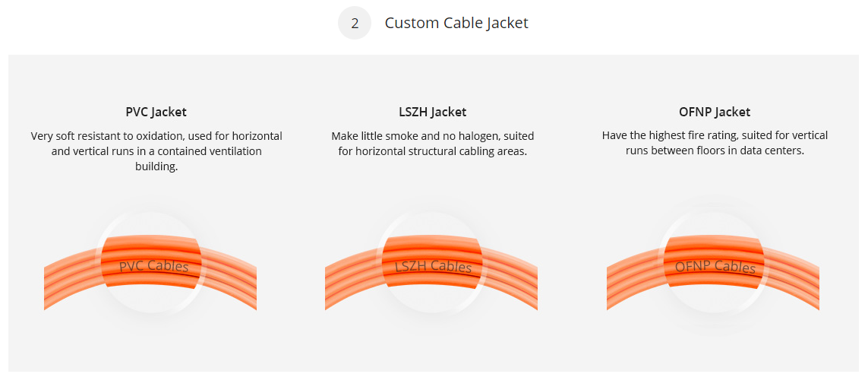Click the OFNP Cables label text
The width and height of the screenshot is (868, 377).
click(715, 267)
